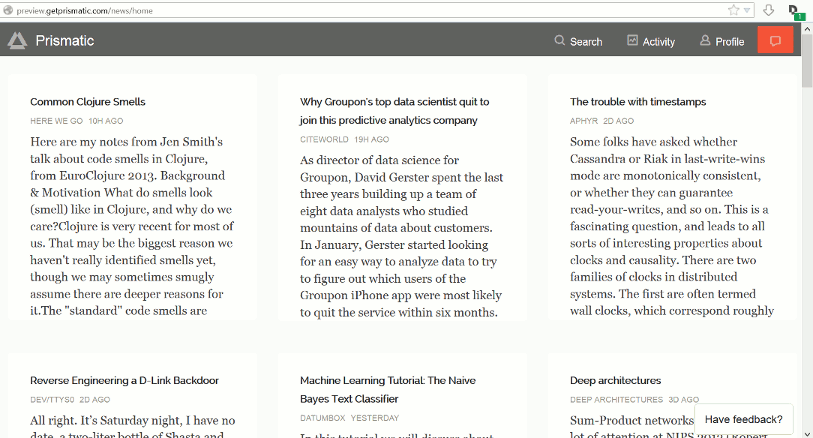Image resolution: width=813 pixels, height=438 pixels.
Task: Click the 'All right. It's Saturday night' text
Action: point(132,426)
